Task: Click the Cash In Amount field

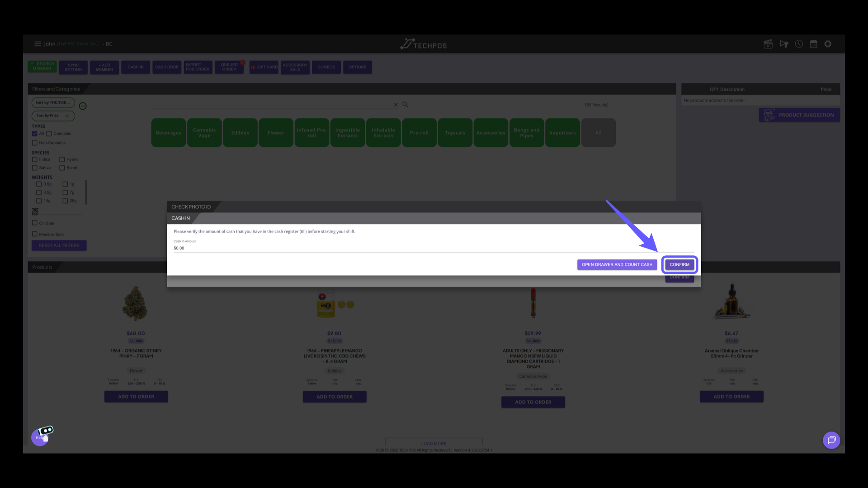Action: click(434, 248)
